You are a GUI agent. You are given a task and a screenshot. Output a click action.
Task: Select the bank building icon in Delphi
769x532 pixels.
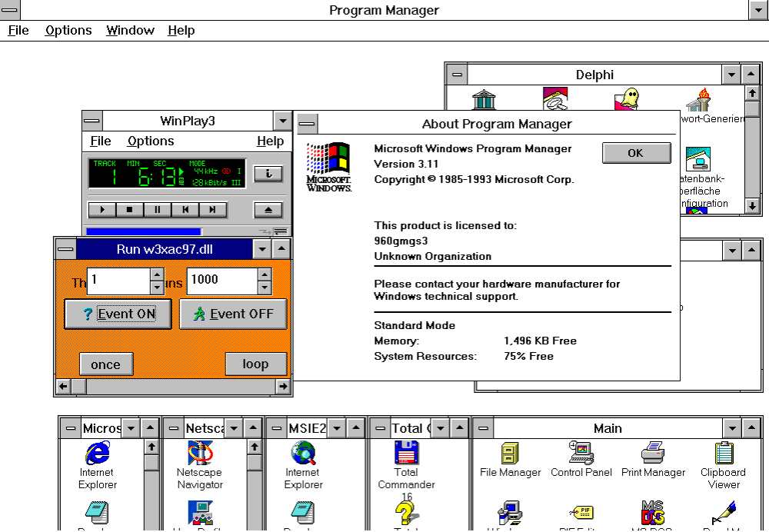[484, 99]
